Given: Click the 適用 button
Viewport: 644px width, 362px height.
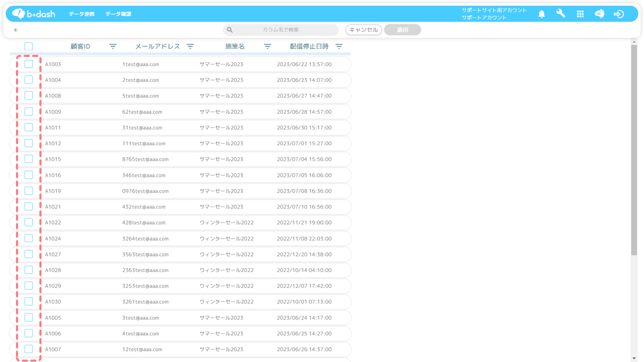Looking at the screenshot, I should point(402,30).
